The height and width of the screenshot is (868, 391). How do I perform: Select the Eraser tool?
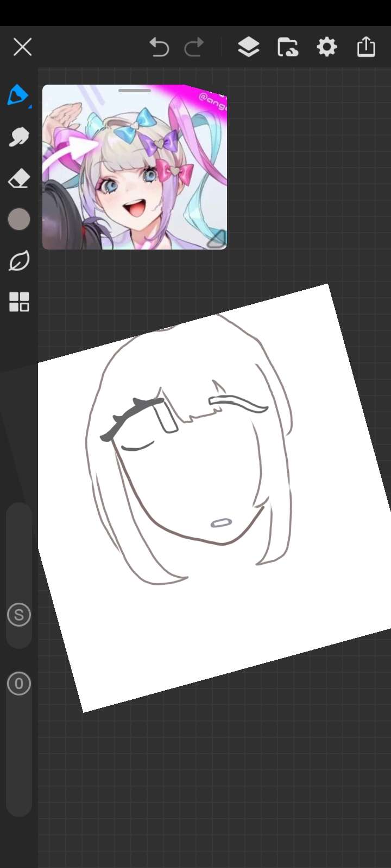coord(18,178)
